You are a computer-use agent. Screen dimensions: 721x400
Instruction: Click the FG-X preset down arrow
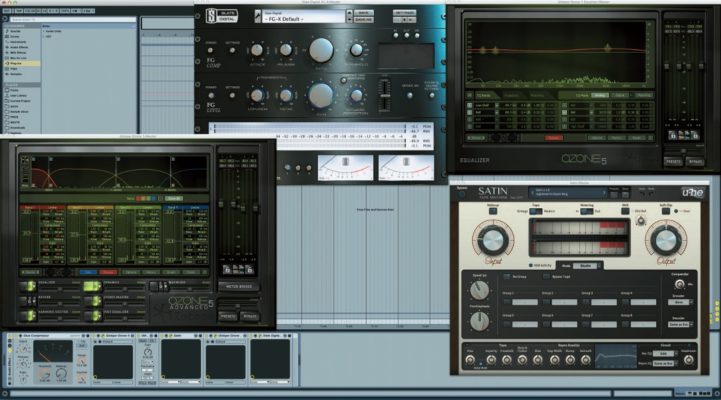click(349, 20)
